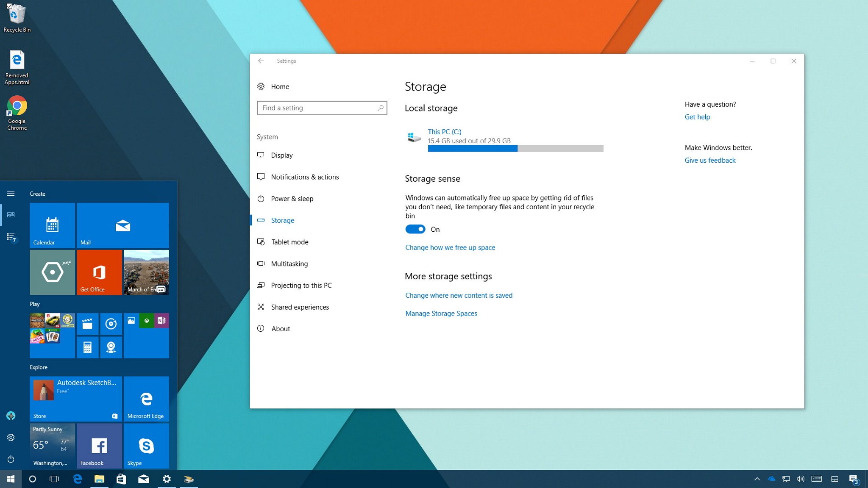Select the Storage settings menu item

pyautogui.click(x=283, y=219)
